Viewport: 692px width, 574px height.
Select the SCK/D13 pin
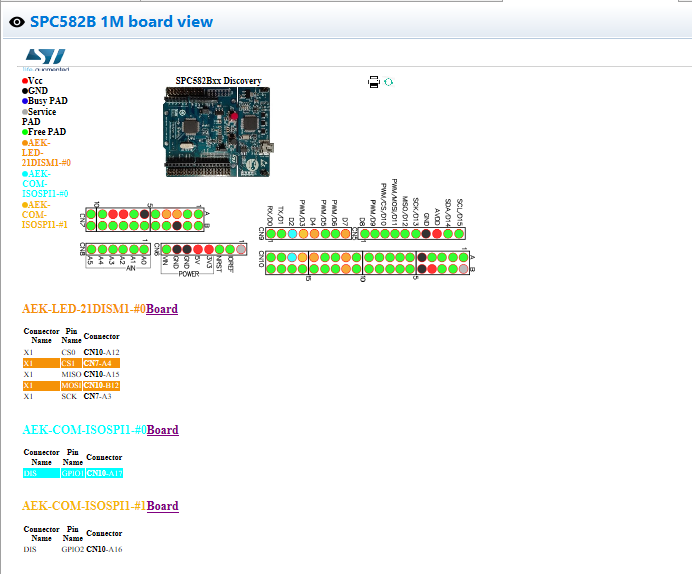[x=416, y=233]
